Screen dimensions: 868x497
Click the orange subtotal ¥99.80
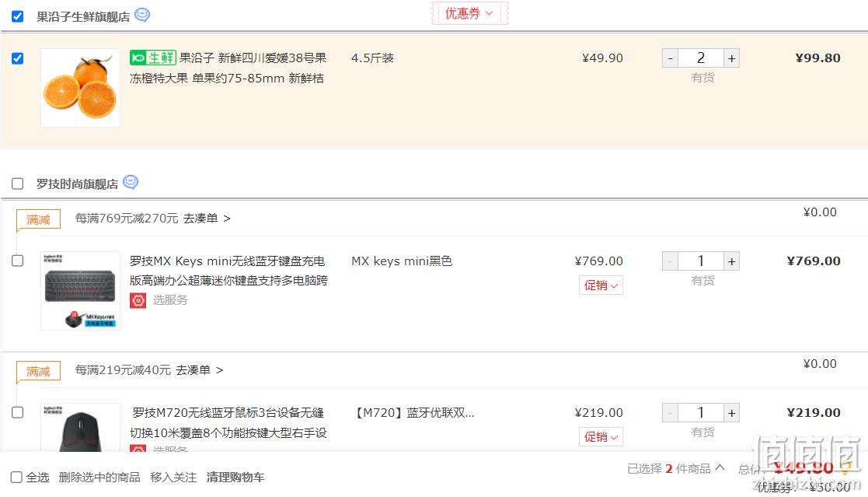(817, 58)
